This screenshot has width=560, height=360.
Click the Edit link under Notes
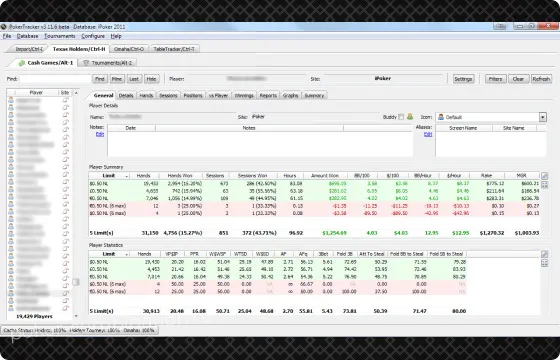(100, 134)
